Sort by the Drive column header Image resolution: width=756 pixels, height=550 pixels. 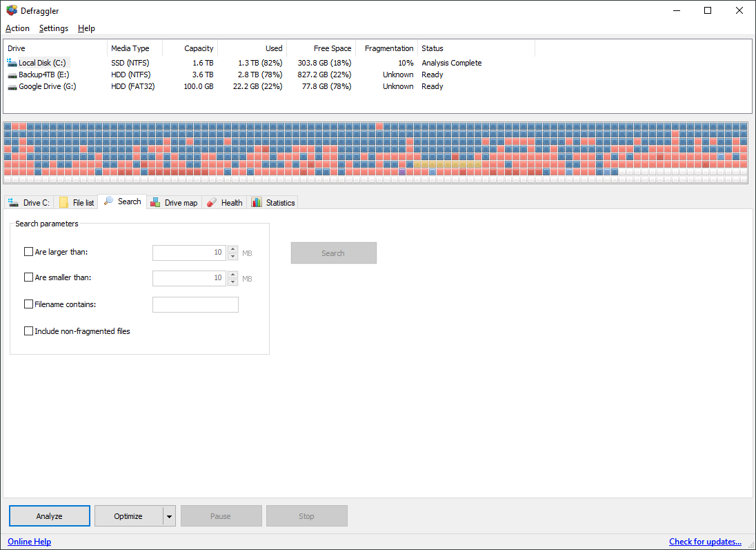55,48
